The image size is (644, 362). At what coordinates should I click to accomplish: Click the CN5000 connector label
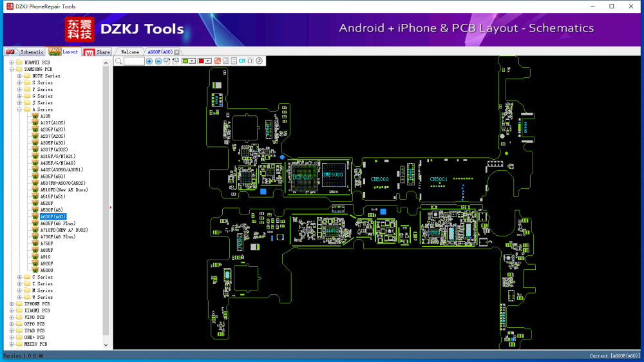coord(379,179)
